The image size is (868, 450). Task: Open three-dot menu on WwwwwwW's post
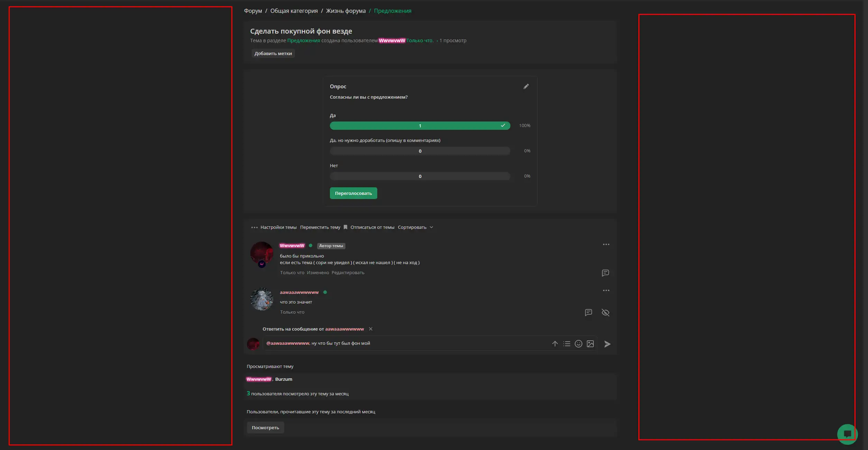point(606,244)
